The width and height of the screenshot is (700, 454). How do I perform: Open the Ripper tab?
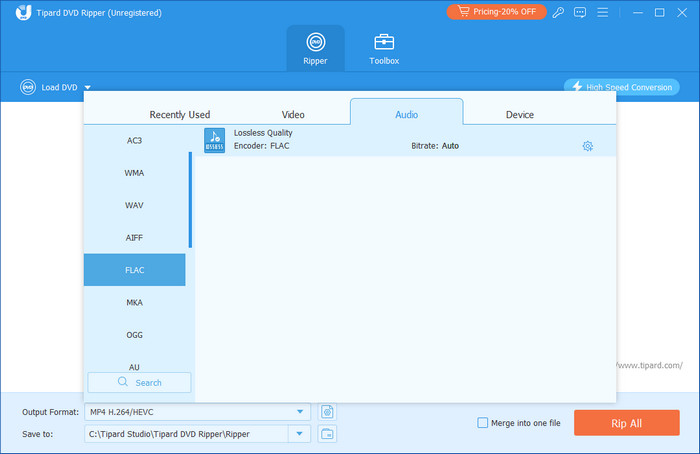(315, 49)
